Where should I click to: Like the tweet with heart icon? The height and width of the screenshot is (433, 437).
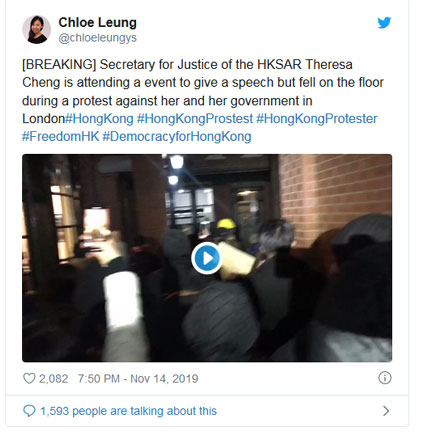click(x=29, y=378)
